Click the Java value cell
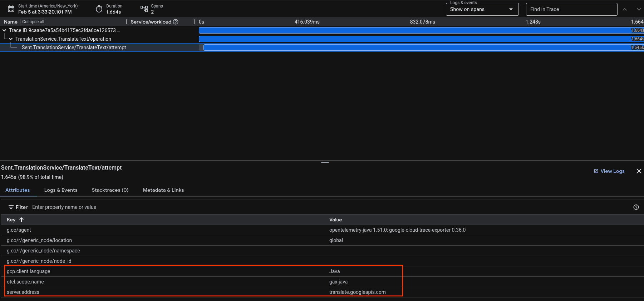The height and width of the screenshot is (301, 644). pos(335,271)
